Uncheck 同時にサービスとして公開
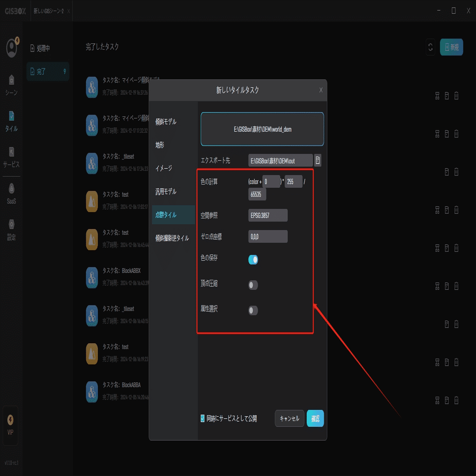 tap(202, 418)
